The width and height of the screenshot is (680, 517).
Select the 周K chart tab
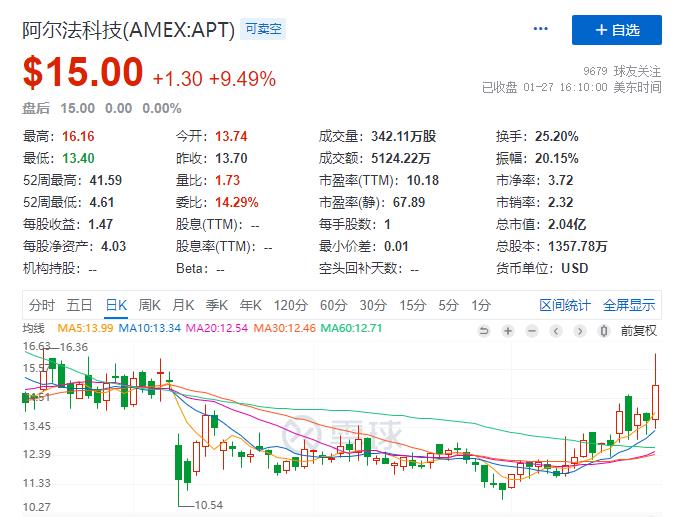[150, 305]
